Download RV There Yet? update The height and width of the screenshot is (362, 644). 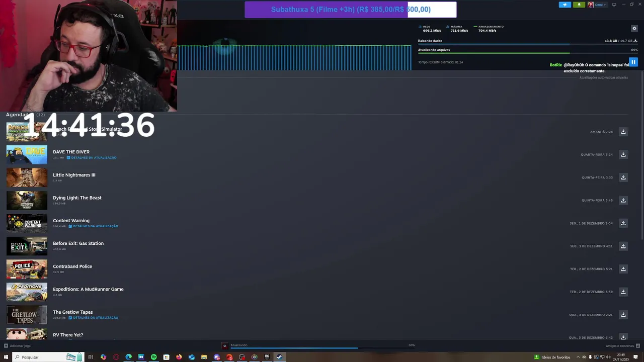pyautogui.click(x=623, y=337)
